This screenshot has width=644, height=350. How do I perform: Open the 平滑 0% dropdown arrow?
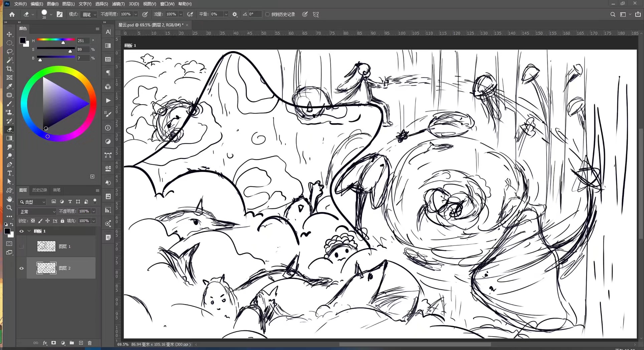tap(226, 14)
